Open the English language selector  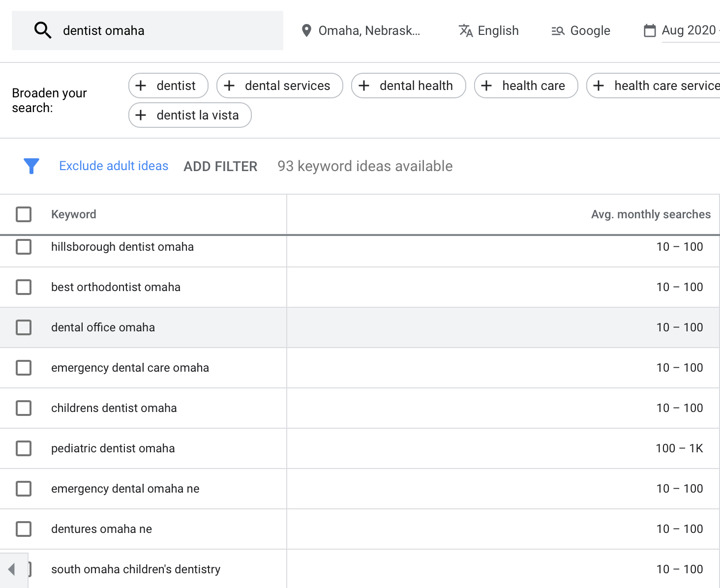(x=498, y=30)
